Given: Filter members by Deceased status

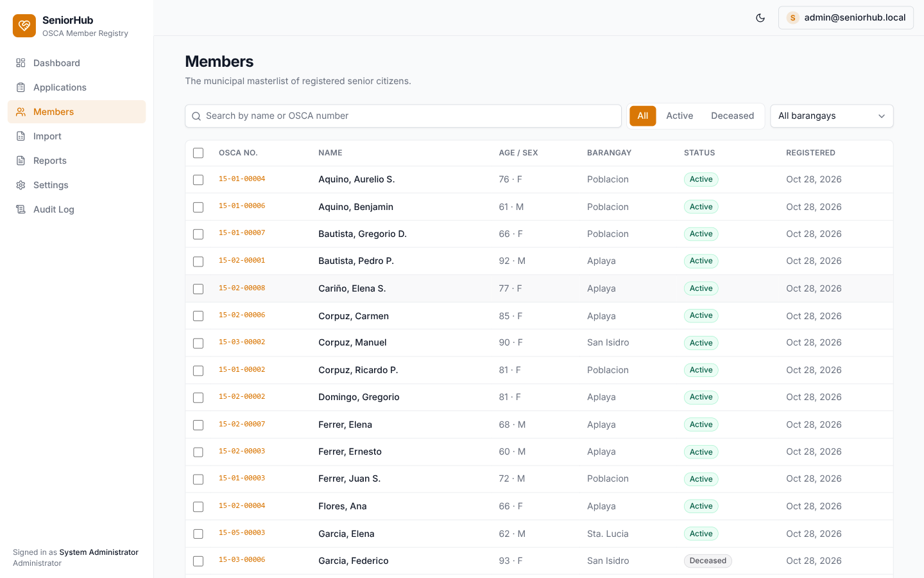Looking at the screenshot, I should coord(732,116).
